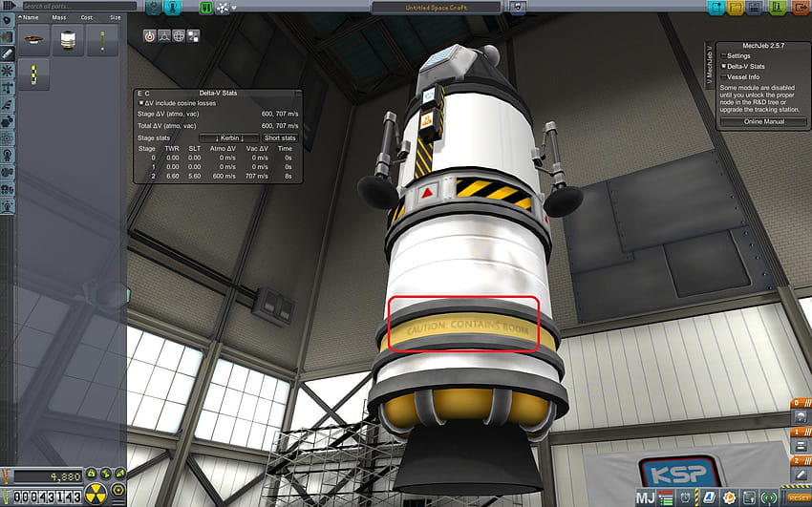Viewport: 812px width, 507px height.
Task: Pick the thin green strut part thumbnail
Action: coord(102,40)
